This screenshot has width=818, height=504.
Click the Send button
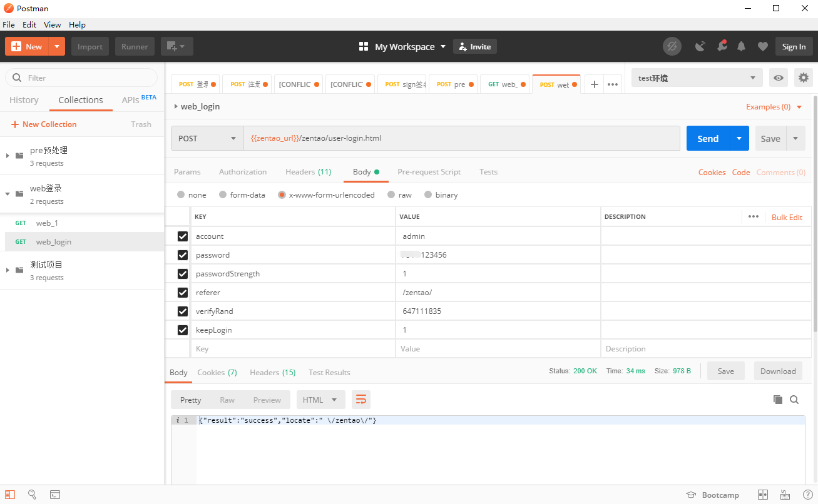click(708, 138)
